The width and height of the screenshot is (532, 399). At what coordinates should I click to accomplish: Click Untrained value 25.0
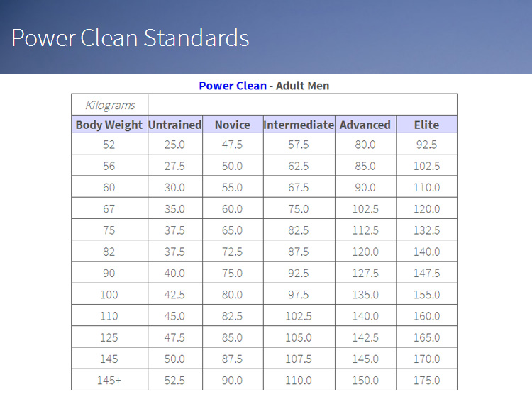tap(174, 145)
